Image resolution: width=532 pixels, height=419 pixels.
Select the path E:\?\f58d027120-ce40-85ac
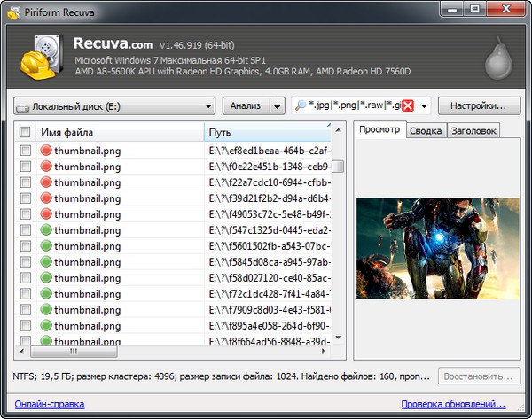pyautogui.click(x=270, y=278)
